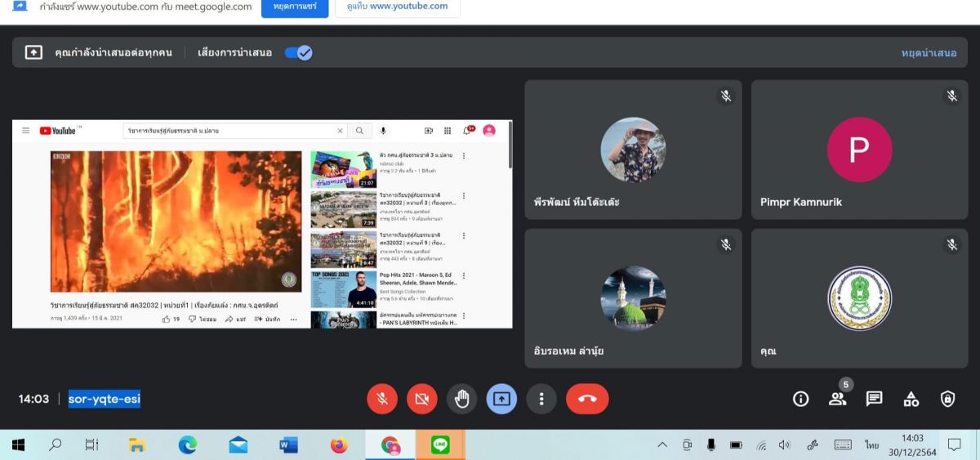Open host controls lock icon
The height and width of the screenshot is (460, 980).
pos(947,399)
